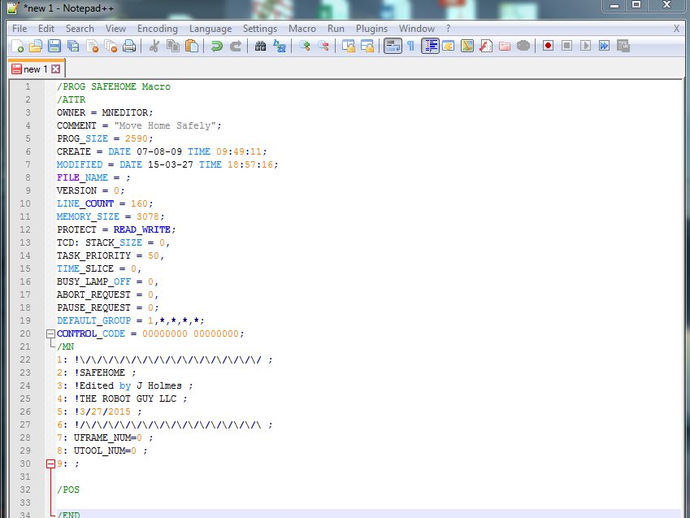The image size is (690, 518).
Task: Open the Edit menu
Action: click(46, 29)
